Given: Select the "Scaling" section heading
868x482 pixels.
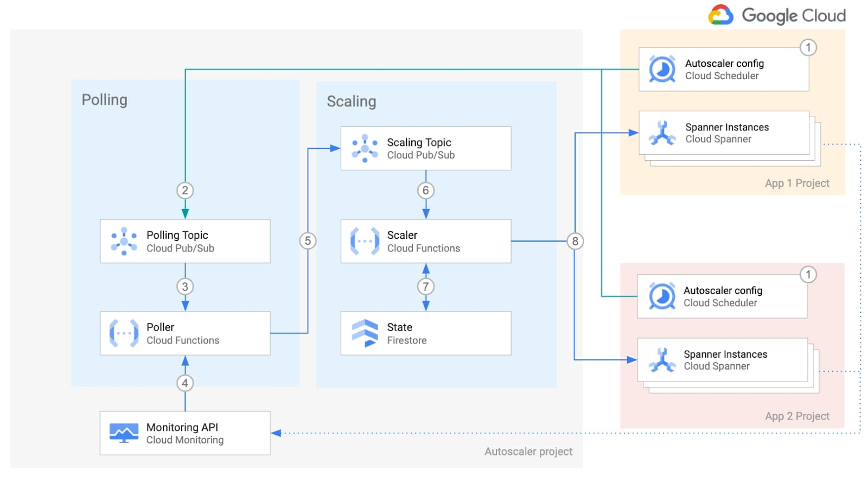Looking at the screenshot, I should coord(352,102).
